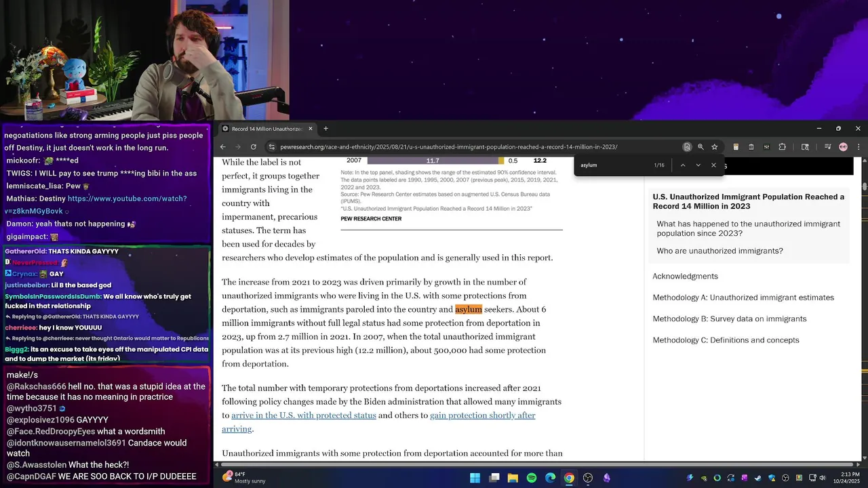Click the 1/16 find results counter
The width and height of the screenshot is (868, 488).
click(x=659, y=165)
